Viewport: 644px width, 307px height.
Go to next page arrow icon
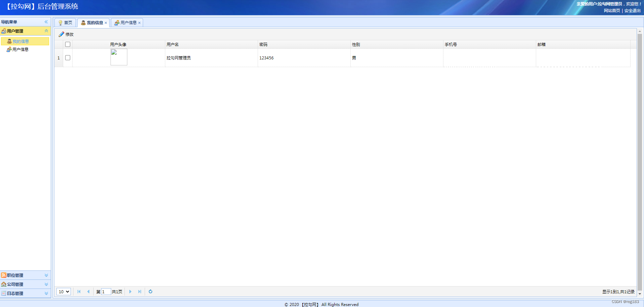point(130,292)
